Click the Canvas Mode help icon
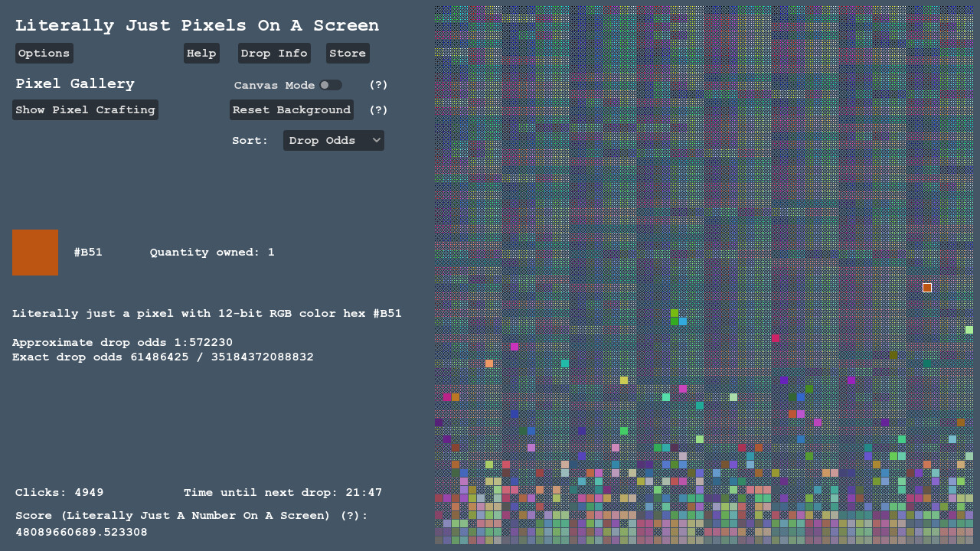 [x=378, y=85]
